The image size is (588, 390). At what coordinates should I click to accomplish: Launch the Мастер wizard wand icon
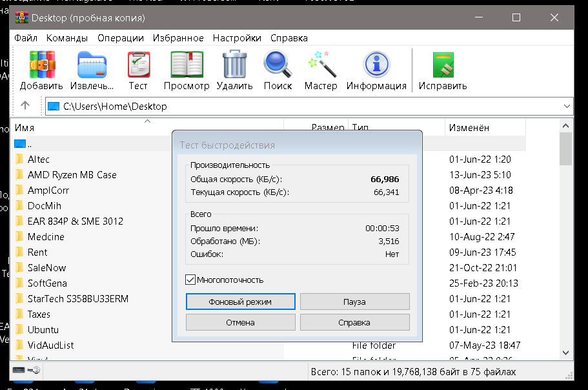[x=321, y=65]
